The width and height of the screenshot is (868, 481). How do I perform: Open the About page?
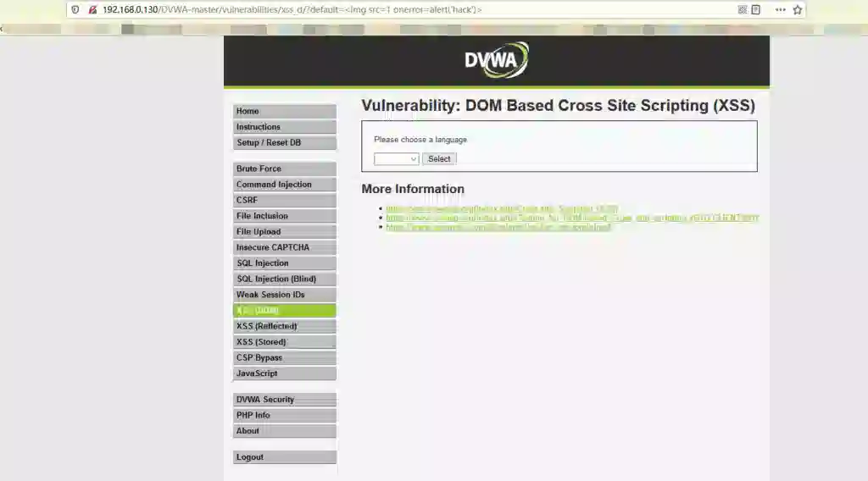(285, 431)
